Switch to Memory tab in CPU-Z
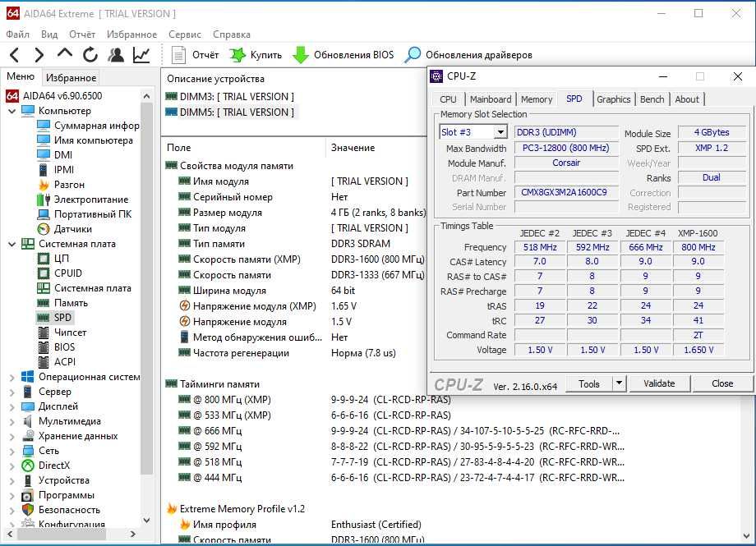Image resolution: width=756 pixels, height=546 pixels. (x=537, y=99)
